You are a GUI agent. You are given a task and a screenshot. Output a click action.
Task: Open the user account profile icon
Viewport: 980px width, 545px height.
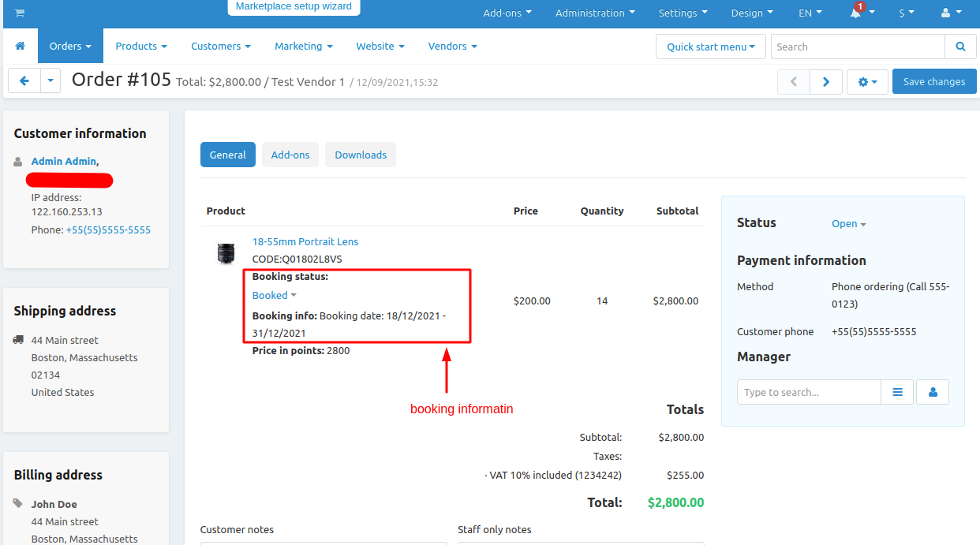click(x=951, y=13)
